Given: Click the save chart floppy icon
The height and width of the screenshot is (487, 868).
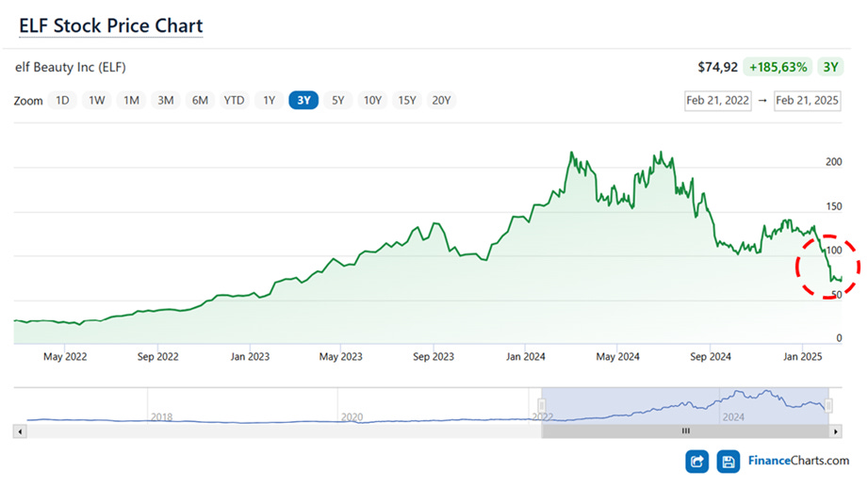Looking at the screenshot, I should tap(728, 462).
